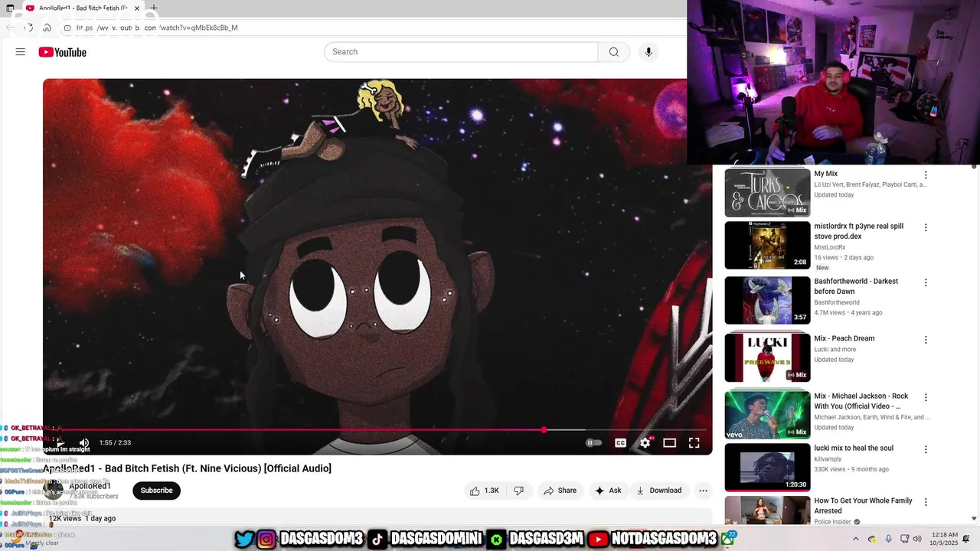Open volume tray icon
The image size is (980, 551).
click(918, 540)
